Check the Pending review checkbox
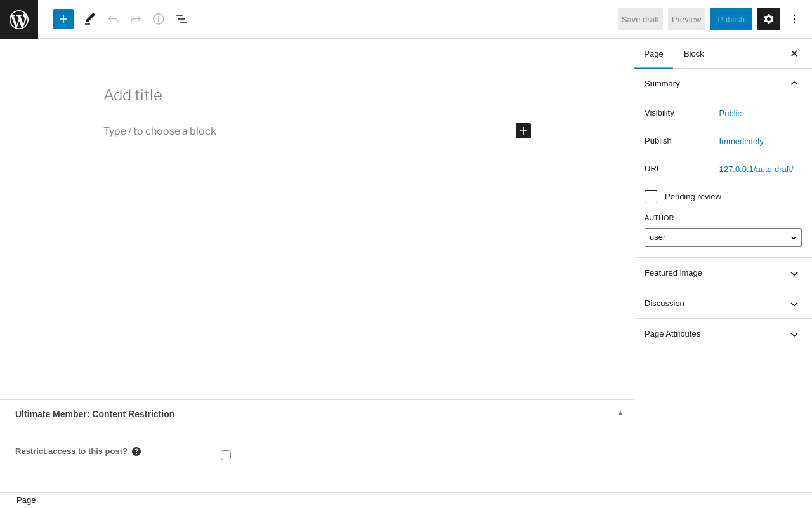The height and width of the screenshot is (508, 812). click(x=651, y=197)
